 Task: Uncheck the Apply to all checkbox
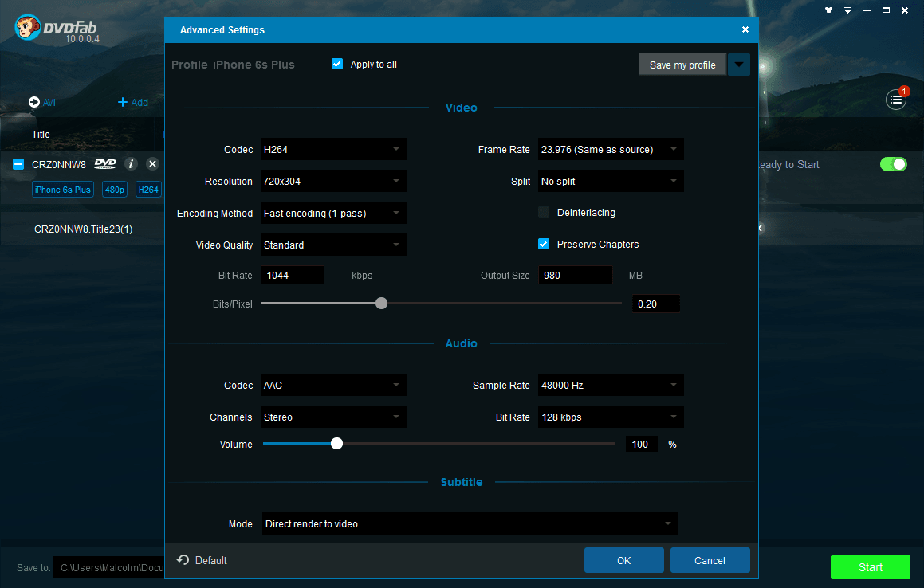click(337, 65)
